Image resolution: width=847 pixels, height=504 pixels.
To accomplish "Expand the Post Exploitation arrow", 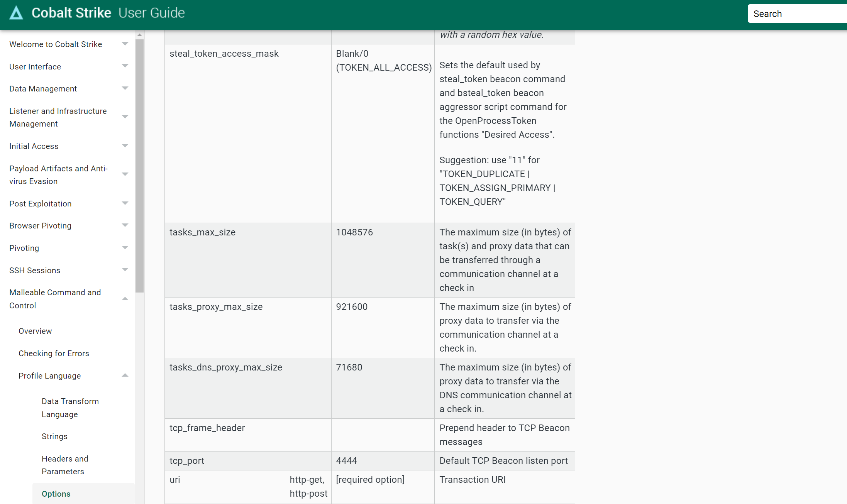I will coord(125,203).
